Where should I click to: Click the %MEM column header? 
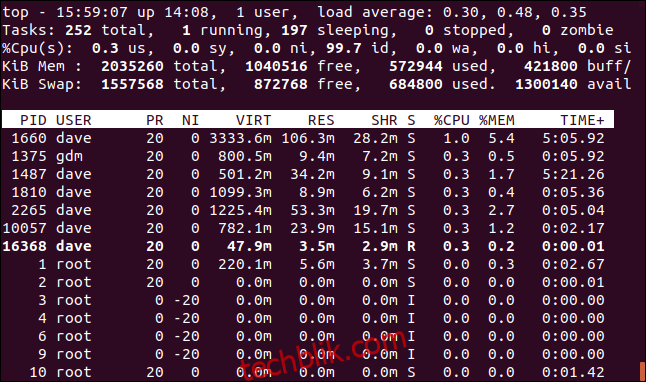tap(497, 120)
